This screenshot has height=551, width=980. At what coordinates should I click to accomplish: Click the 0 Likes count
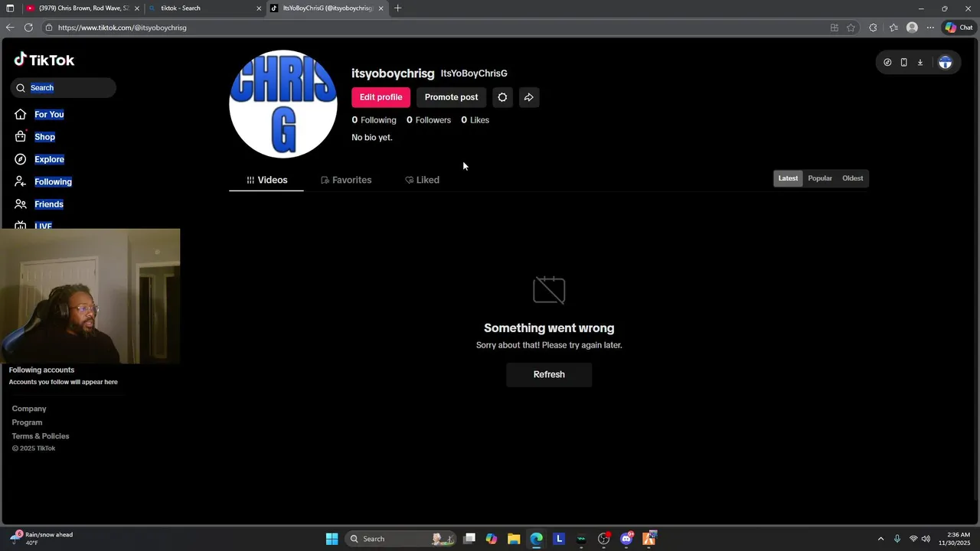[x=475, y=120]
